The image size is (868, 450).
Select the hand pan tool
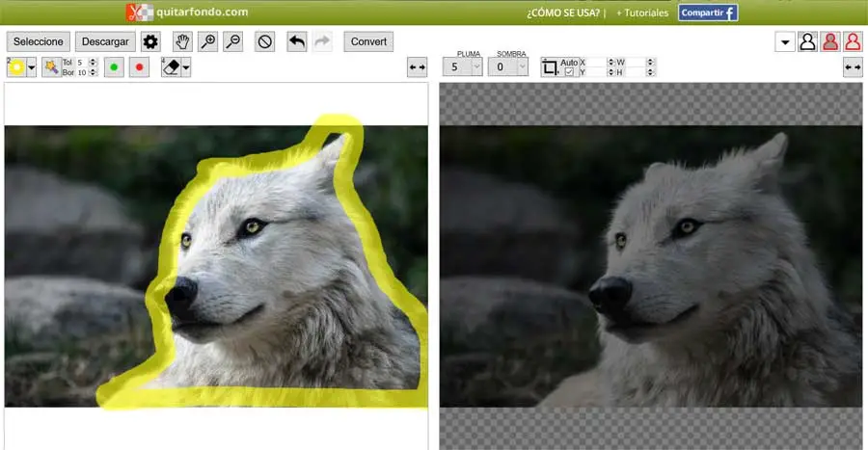(182, 41)
